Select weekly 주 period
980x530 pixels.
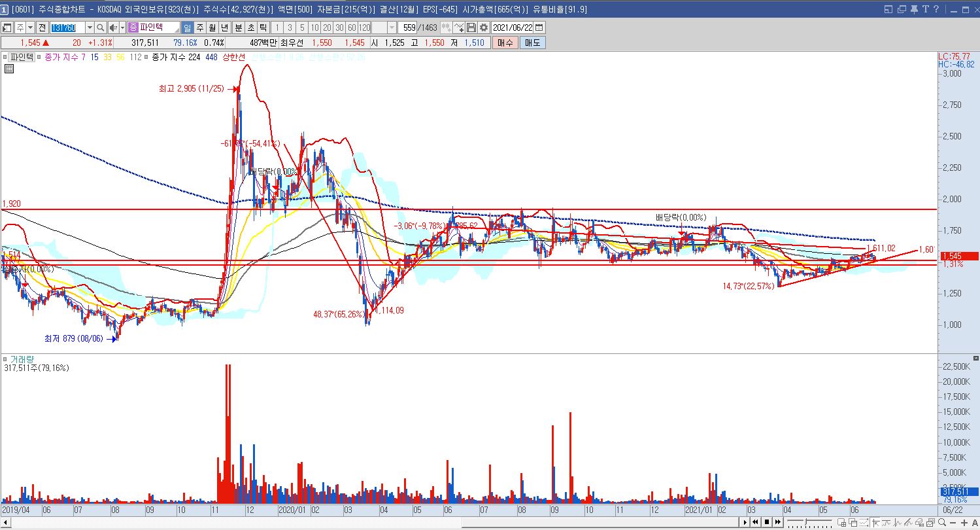[200, 27]
